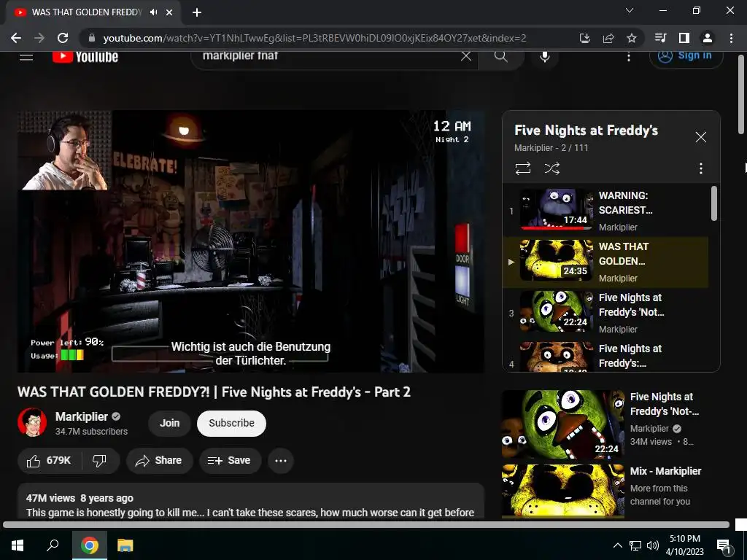Select the WAS THAT GOLDEN playlist item
This screenshot has height=560, width=747.
point(605,262)
